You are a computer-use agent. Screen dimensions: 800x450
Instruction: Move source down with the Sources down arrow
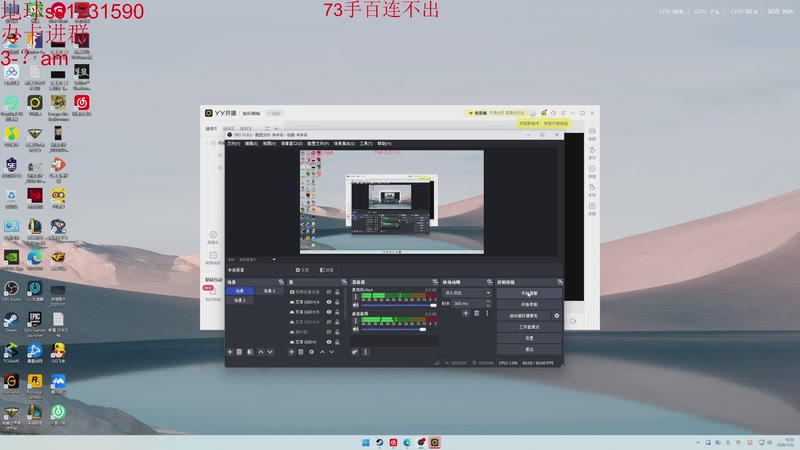[x=332, y=352]
